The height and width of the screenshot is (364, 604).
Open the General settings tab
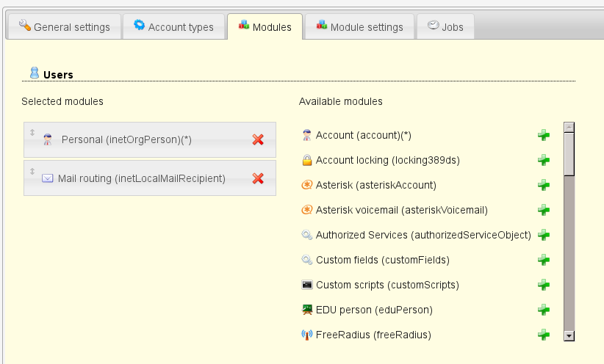[64, 27]
